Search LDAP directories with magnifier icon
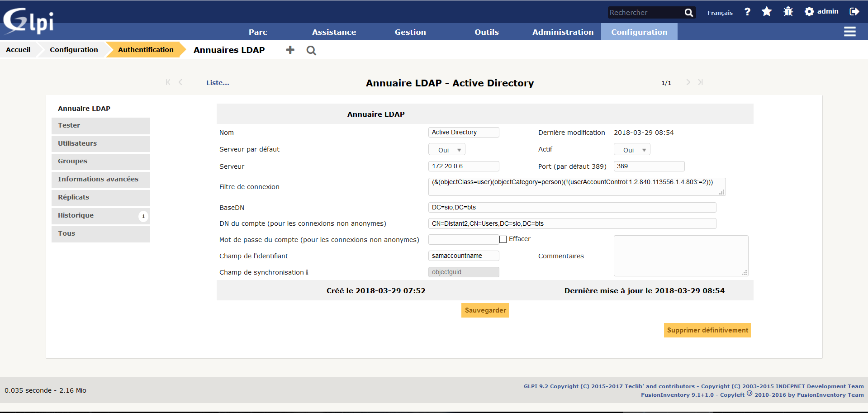868x413 pixels. (x=311, y=50)
